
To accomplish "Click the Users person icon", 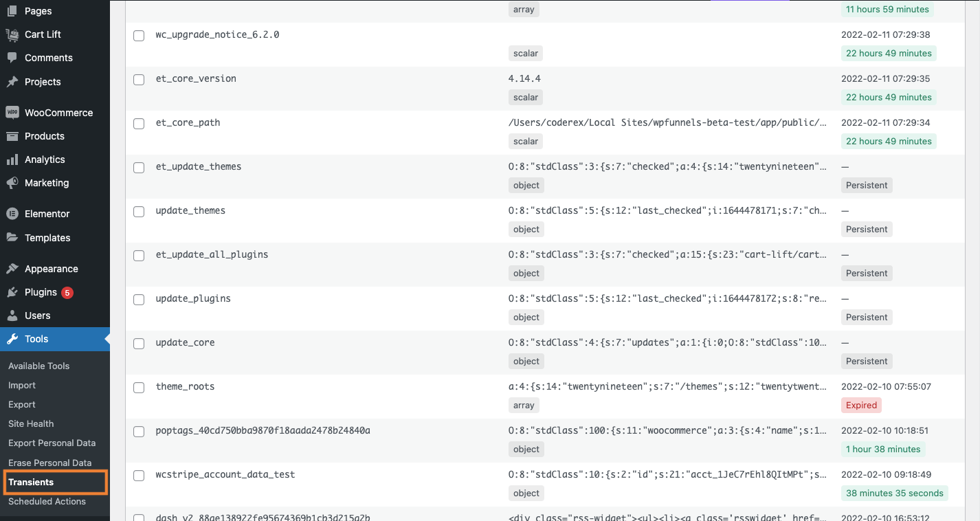I will pos(12,315).
